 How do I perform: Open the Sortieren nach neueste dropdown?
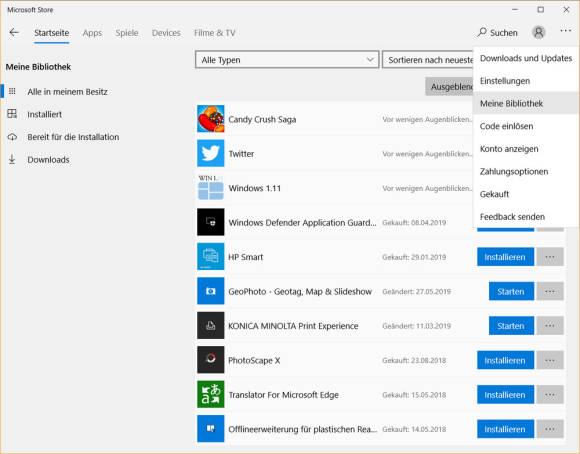pos(428,60)
